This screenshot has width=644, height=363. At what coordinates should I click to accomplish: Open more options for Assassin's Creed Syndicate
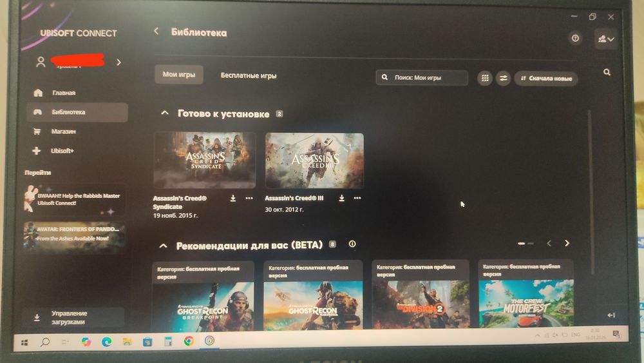[x=249, y=198]
